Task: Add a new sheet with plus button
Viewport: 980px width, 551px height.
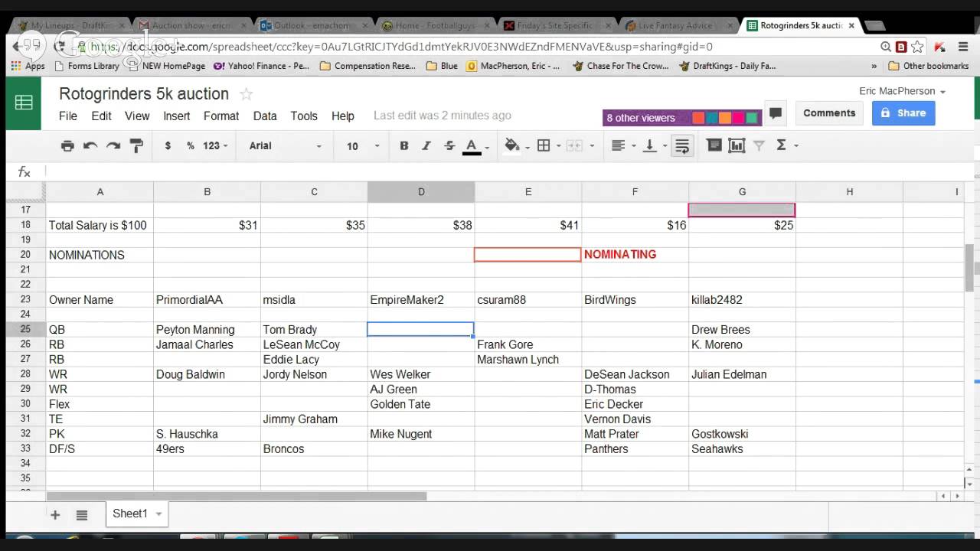Action: tap(55, 515)
